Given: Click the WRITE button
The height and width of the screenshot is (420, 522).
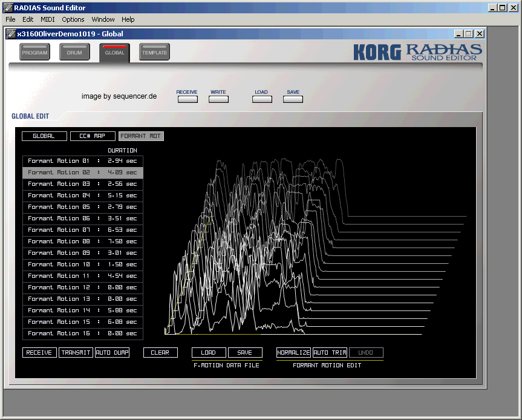Looking at the screenshot, I should pyautogui.click(x=218, y=99).
